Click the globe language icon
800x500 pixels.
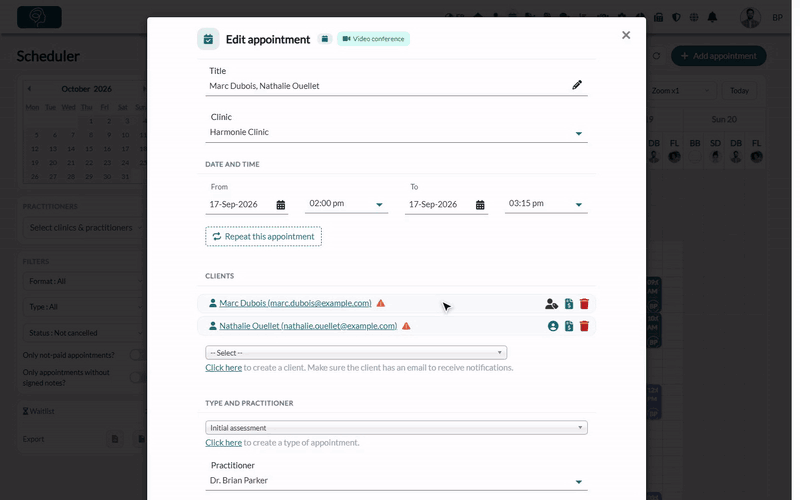click(x=694, y=17)
